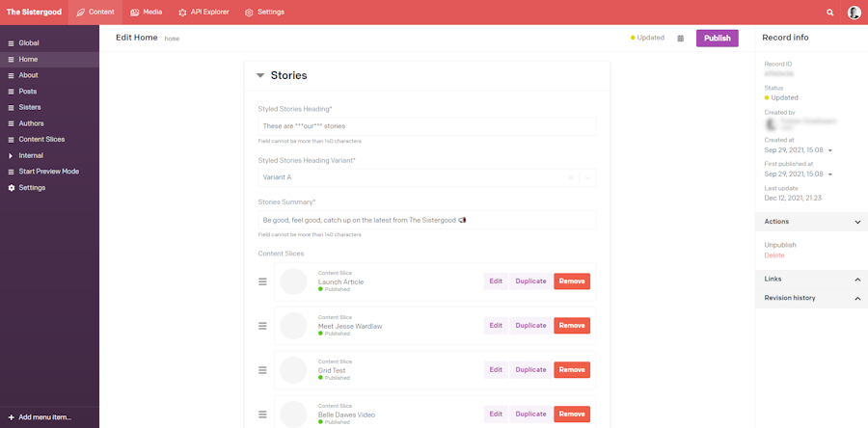The image size is (868, 428).
Task: Remove the Launch Article slice
Action: coord(572,281)
